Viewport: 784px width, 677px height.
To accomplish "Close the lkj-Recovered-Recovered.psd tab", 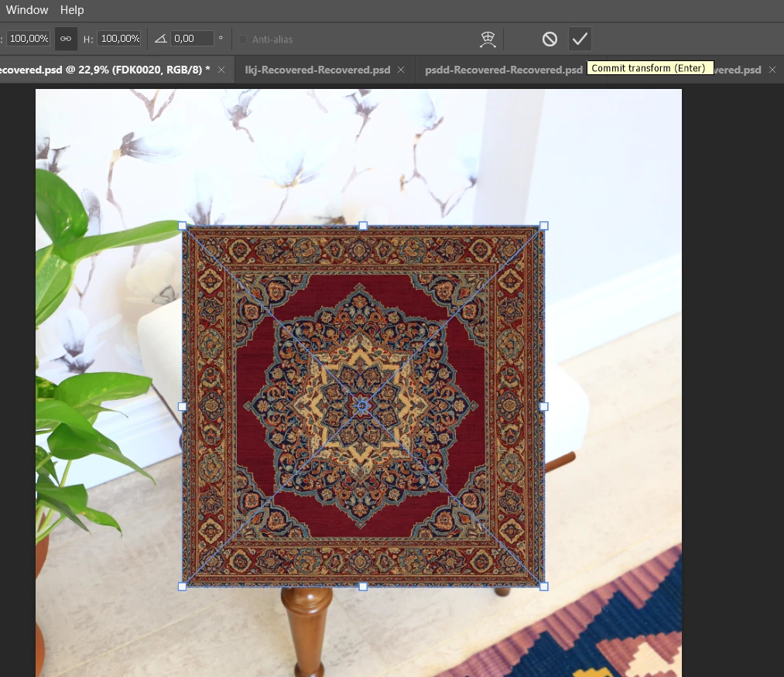I will (x=401, y=70).
